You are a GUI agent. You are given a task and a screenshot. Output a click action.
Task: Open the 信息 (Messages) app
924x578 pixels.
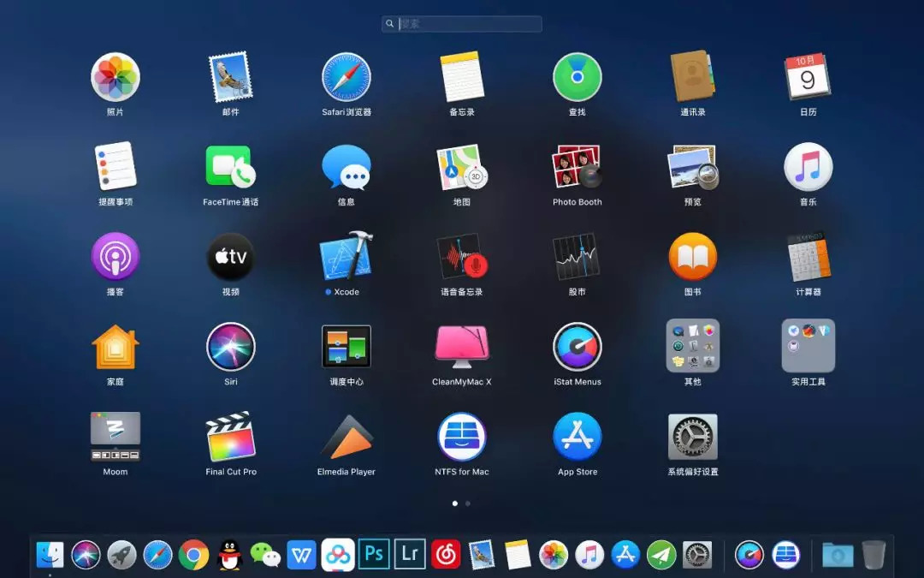[x=346, y=167]
